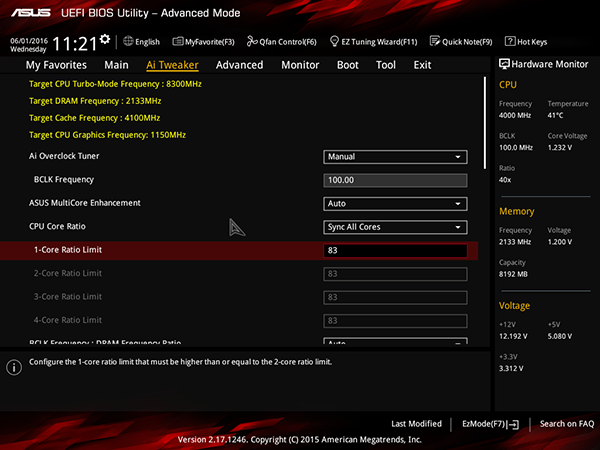Click the settings list vertical scrollbar
Viewport: 600px width, 450px height.
coord(485,123)
